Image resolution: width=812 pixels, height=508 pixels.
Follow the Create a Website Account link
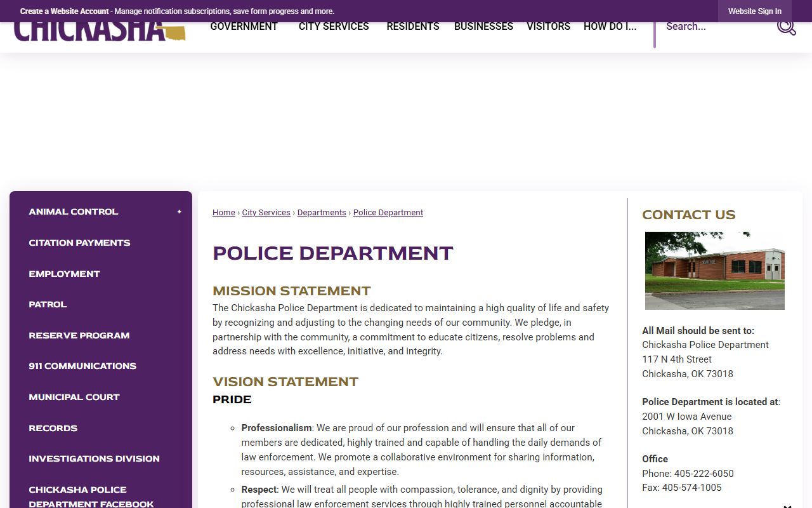click(65, 11)
